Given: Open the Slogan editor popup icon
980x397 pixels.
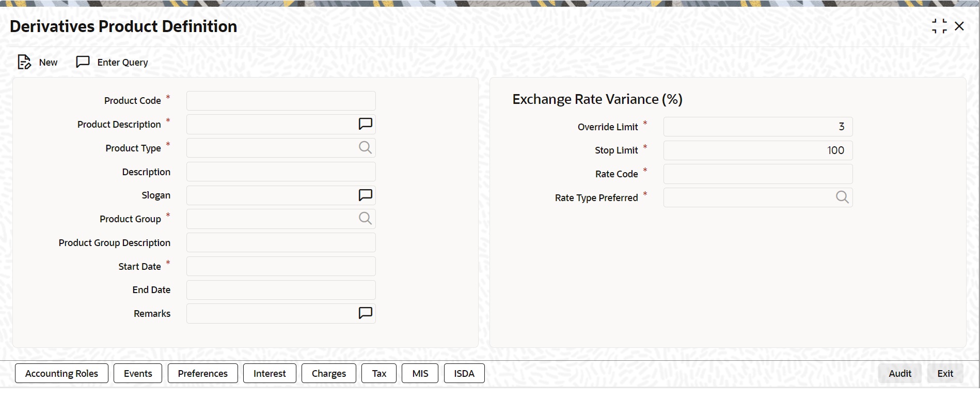Looking at the screenshot, I should coord(366,195).
